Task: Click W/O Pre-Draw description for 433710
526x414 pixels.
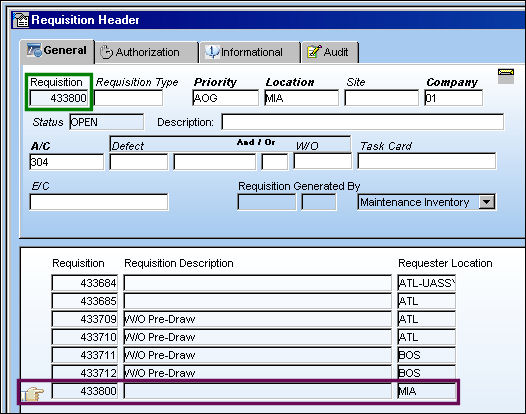Action: [258, 337]
